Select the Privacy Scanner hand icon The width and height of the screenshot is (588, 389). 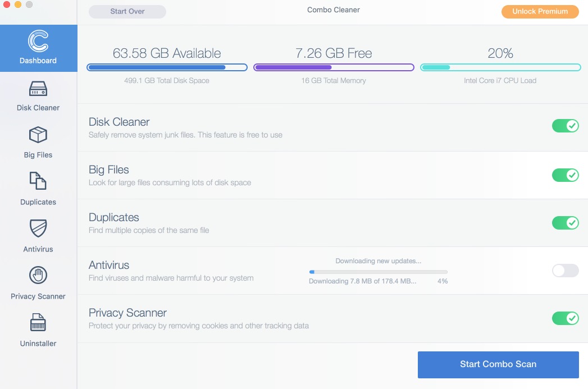[38, 276]
